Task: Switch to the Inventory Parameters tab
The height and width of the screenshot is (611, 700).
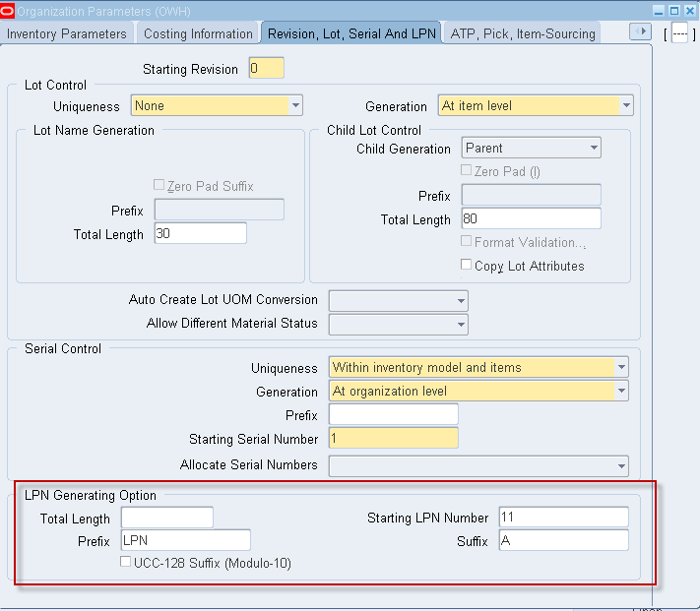Action: pos(67,33)
